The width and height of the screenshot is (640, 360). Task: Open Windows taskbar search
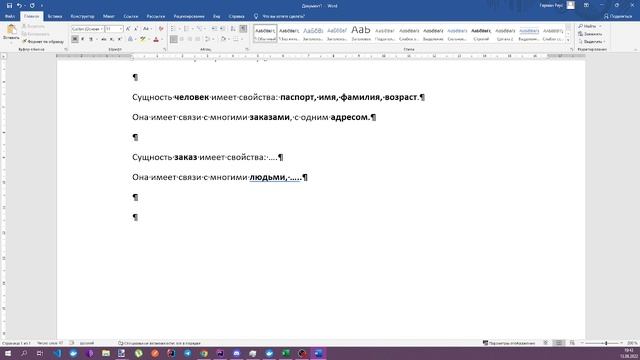tap(24, 353)
